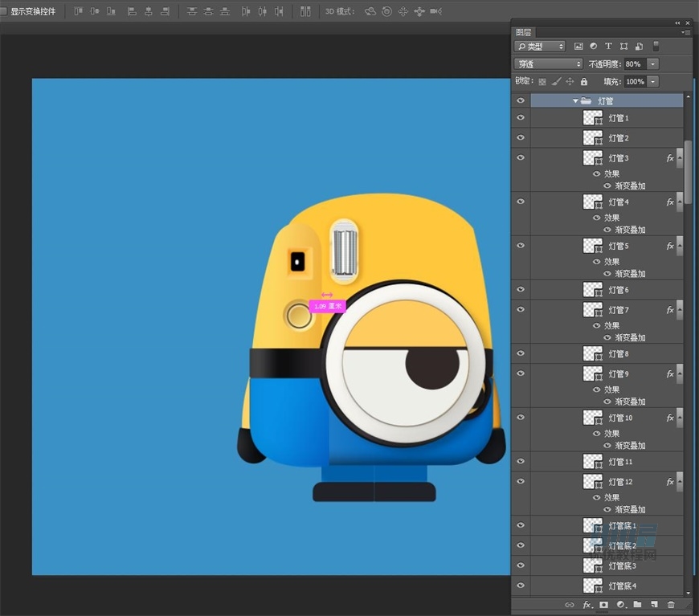
Task: Click the delete layer trash icon
Action: coord(671,605)
